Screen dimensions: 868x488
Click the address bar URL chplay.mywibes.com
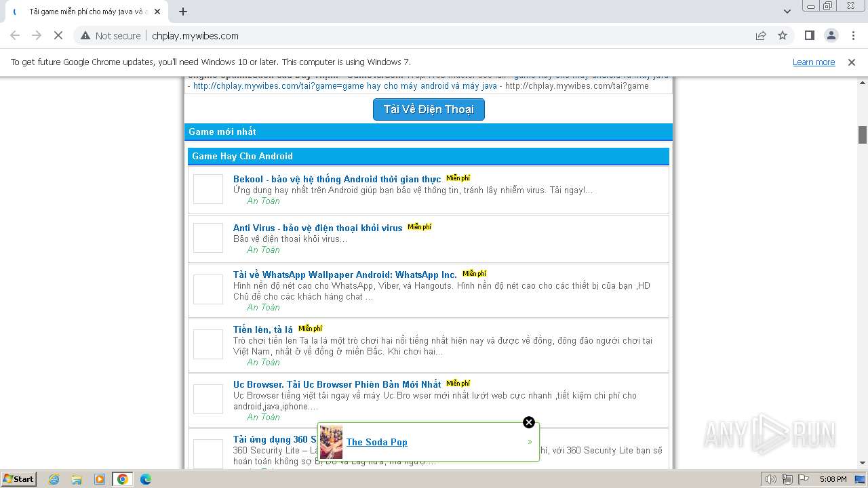pos(195,36)
